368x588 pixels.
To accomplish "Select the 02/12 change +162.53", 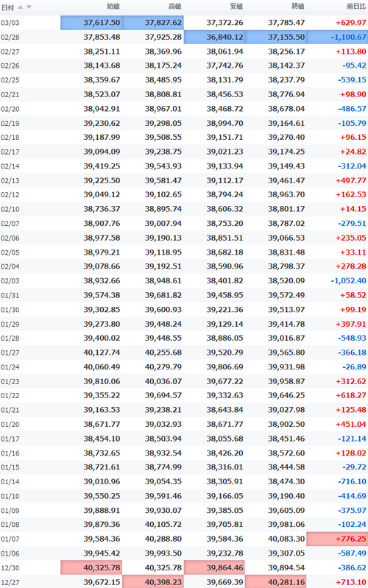I will [351, 194].
